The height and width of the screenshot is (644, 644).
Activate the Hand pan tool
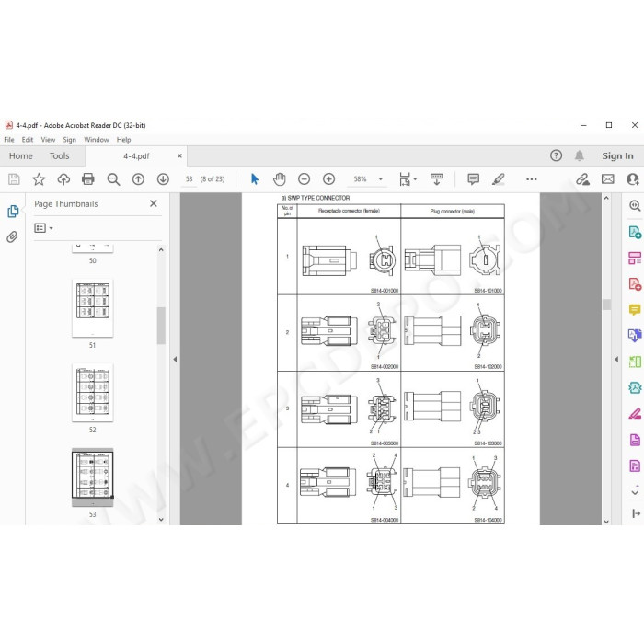(x=280, y=179)
